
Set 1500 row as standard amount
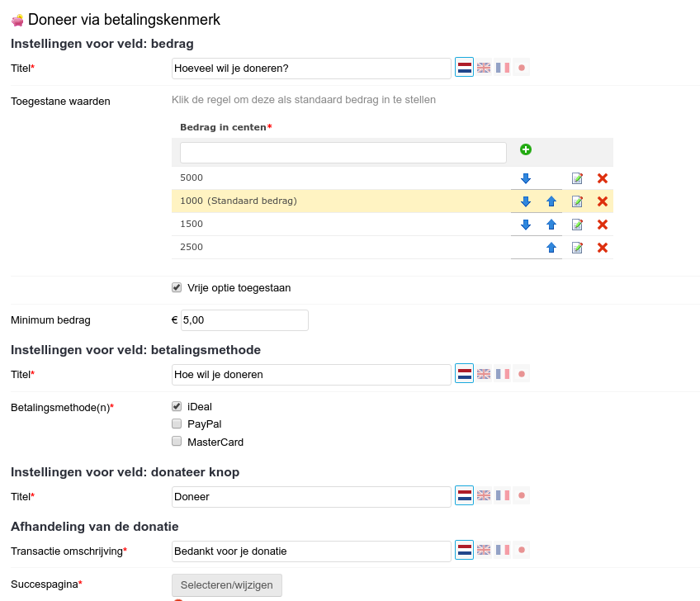tap(341, 225)
